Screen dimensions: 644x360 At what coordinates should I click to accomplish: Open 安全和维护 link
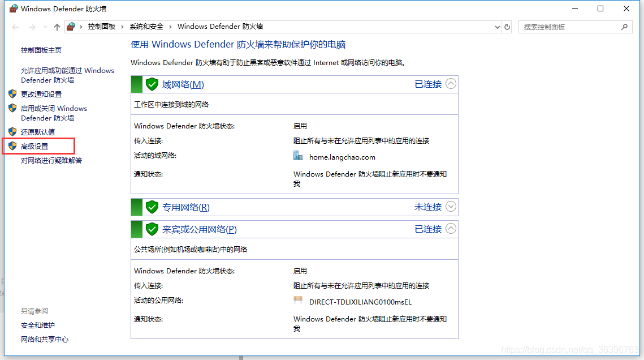coord(38,325)
